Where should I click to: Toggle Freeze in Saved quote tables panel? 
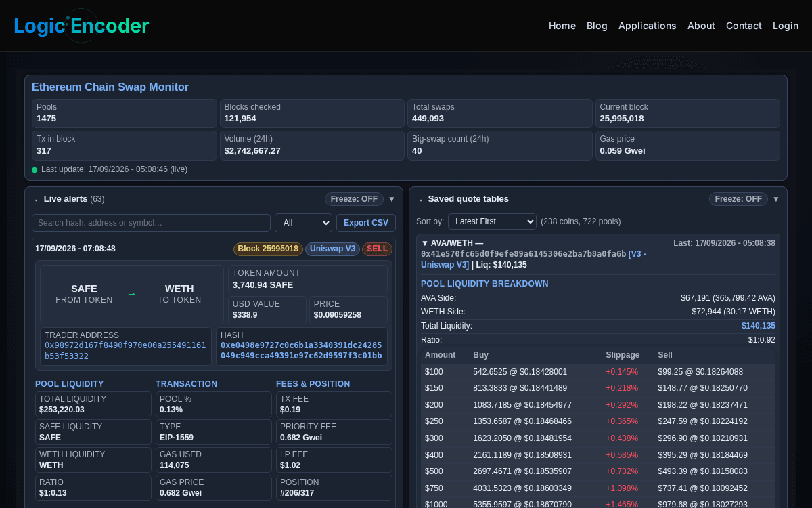click(x=738, y=199)
